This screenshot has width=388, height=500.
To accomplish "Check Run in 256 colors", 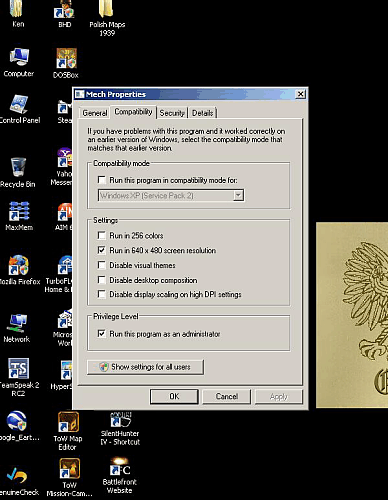I will click(x=102, y=236).
